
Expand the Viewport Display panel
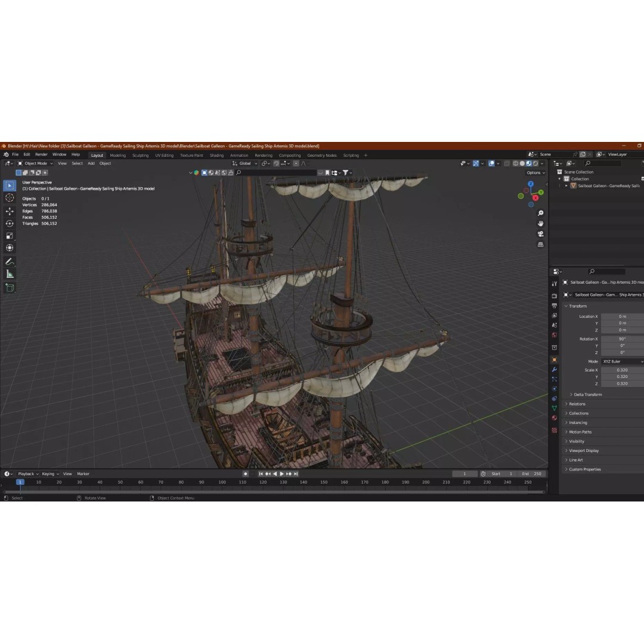click(x=584, y=451)
